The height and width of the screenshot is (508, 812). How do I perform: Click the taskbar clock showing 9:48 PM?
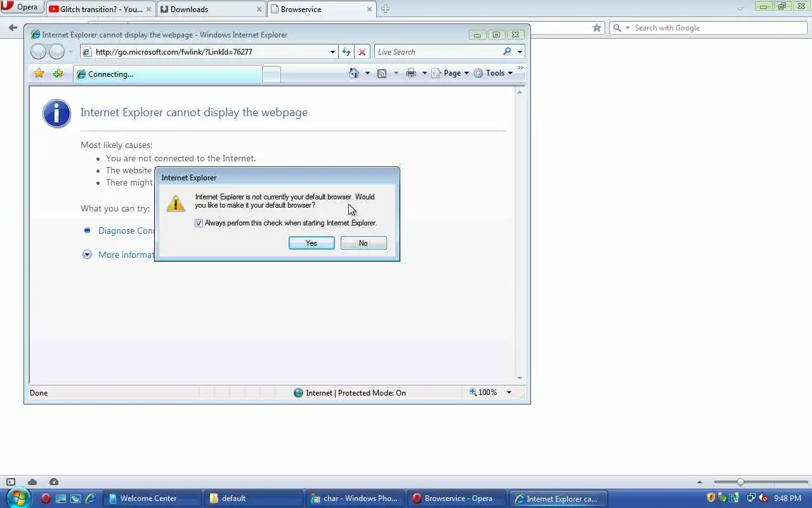tap(788, 498)
